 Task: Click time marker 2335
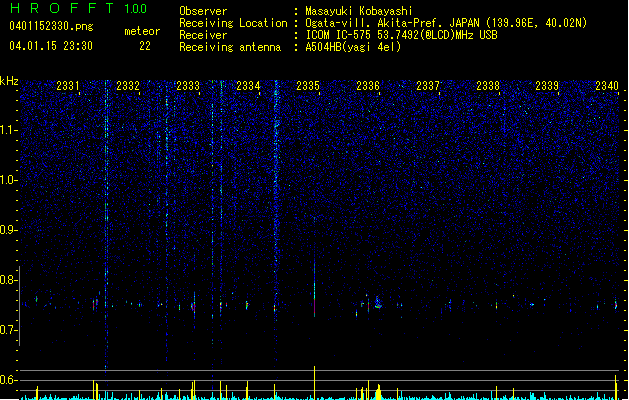(x=308, y=86)
